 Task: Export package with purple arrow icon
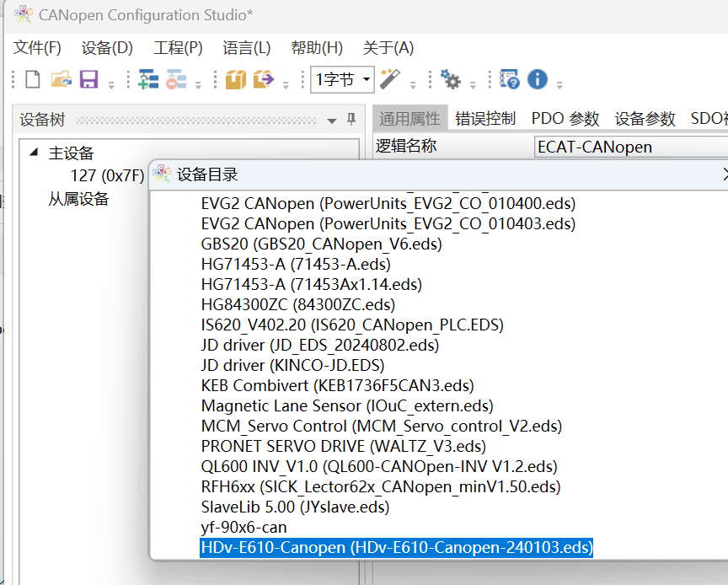point(264,79)
